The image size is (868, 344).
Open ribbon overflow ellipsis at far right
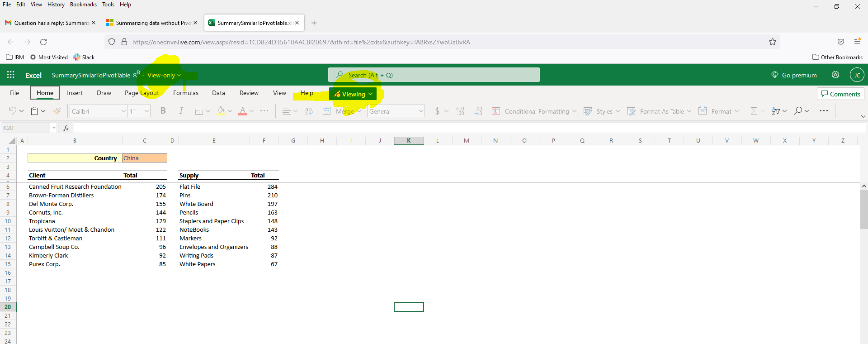click(824, 111)
